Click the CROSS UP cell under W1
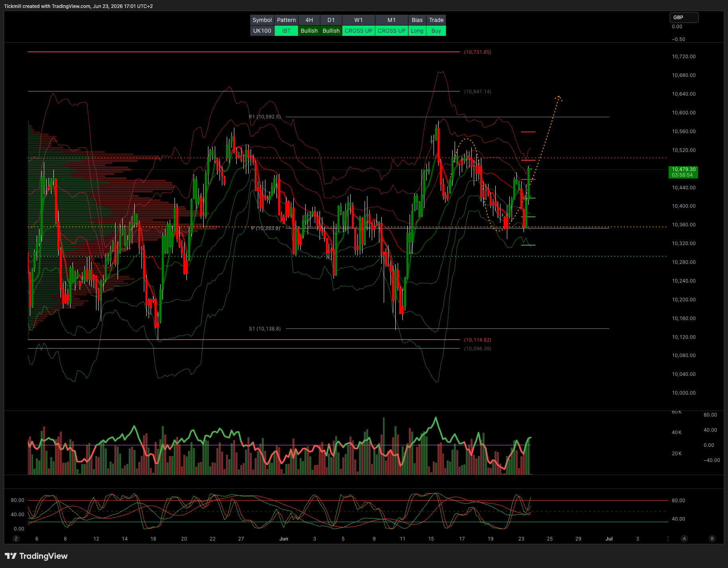The image size is (728, 568). [x=359, y=31]
